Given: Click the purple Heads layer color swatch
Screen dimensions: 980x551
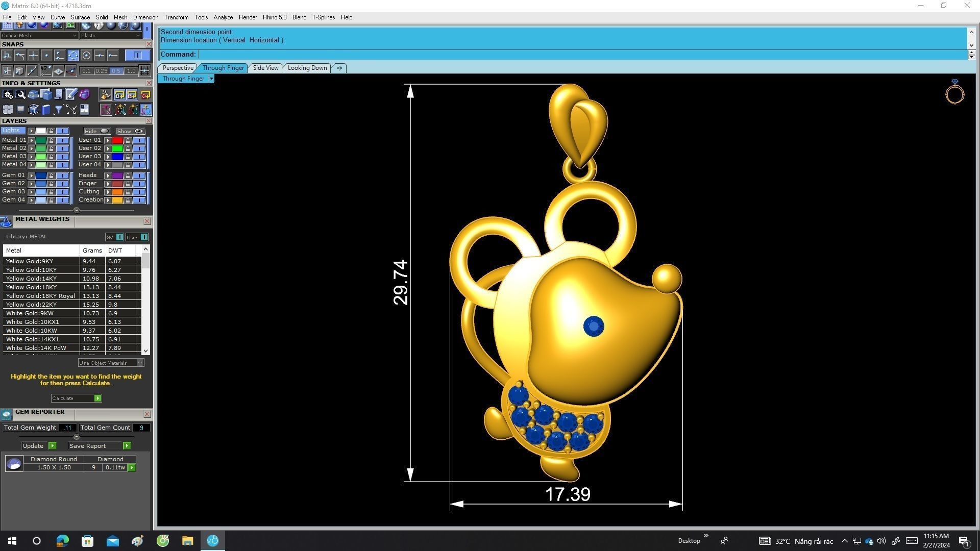Looking at the screenshot, I should (117, 176).
